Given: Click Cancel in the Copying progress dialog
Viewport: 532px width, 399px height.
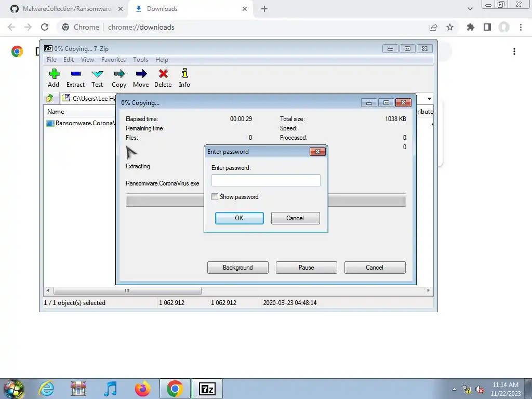Looking at the screenshot, I should tap(375, 268).
